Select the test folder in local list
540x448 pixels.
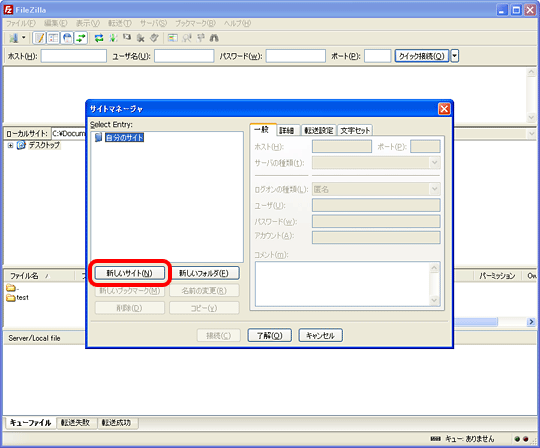pos(22,298)
